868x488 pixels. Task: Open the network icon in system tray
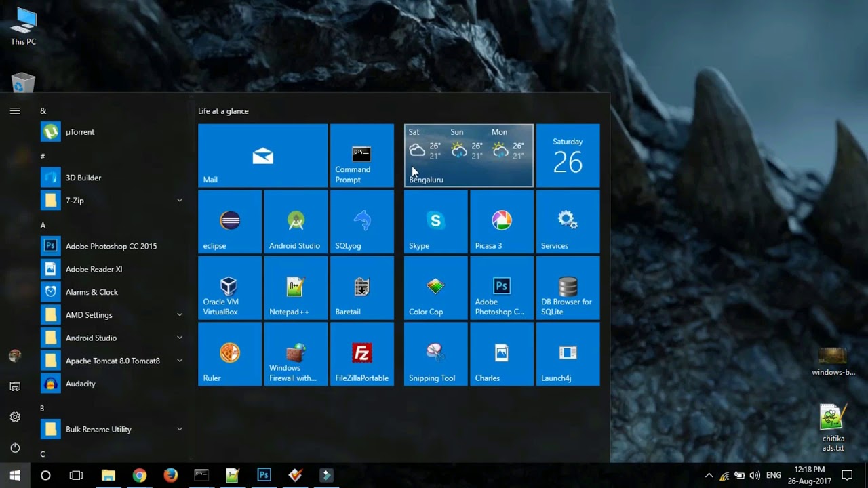(724, 475)
